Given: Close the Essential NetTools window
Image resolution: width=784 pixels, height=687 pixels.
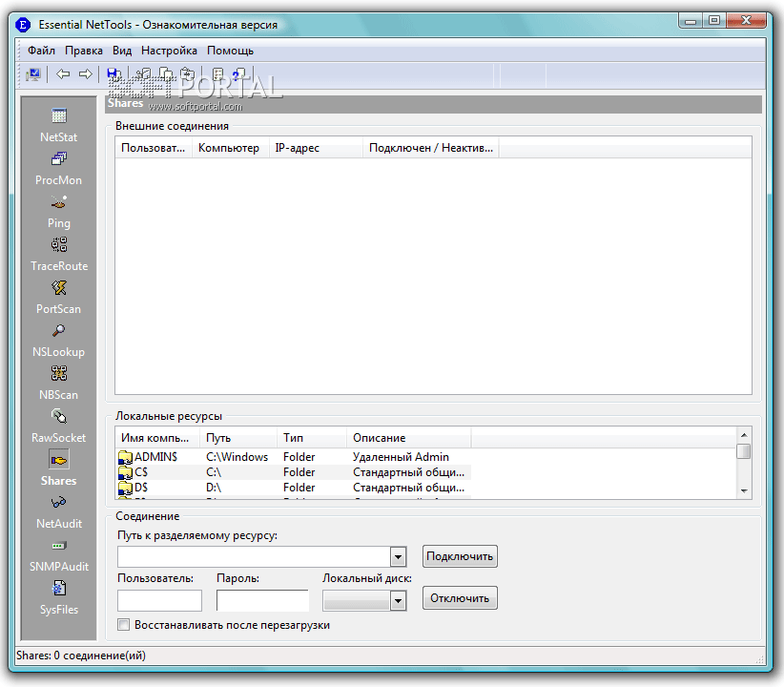Looking at the screenshot, I should pos(747,21).
